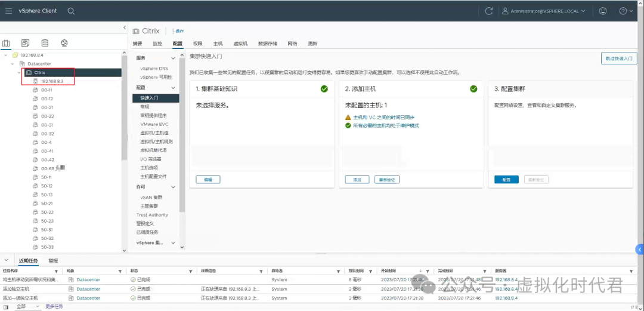Click the VM icon beside 00-42
Image resolution: width=644 pixels, height=311 pixels.
[35, 160]
